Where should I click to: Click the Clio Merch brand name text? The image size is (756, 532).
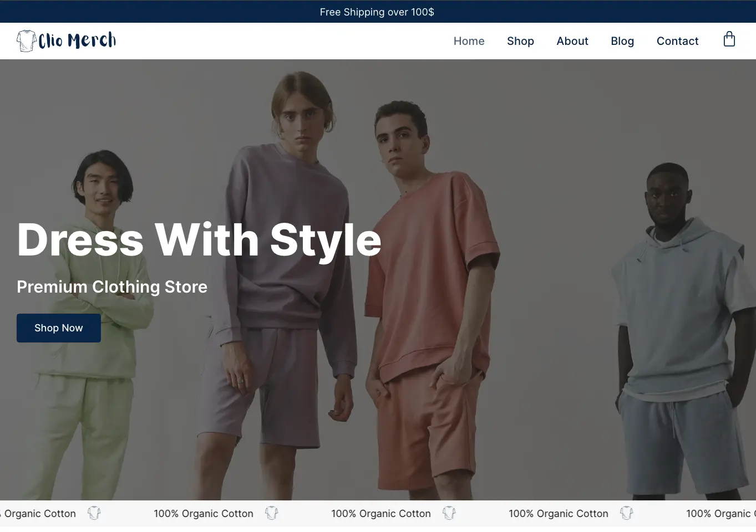[77, 40]
